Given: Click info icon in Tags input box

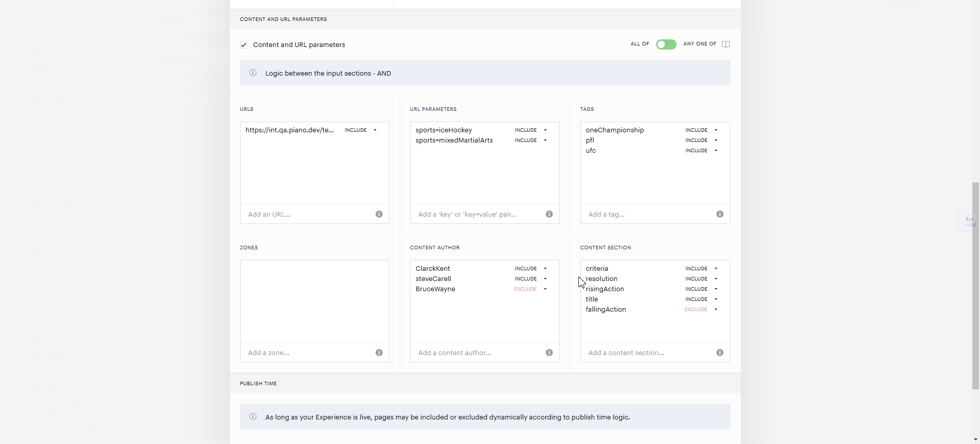Looking at the screenshot, I should pyautogui.click(x=720, y=214).
